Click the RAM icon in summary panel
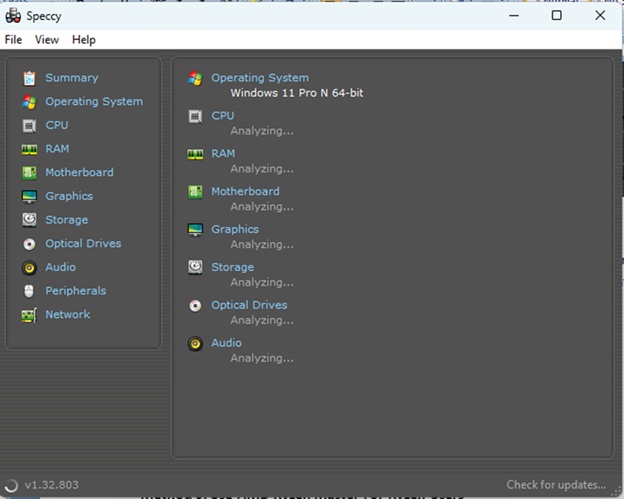624x499 pixels. pyautogui.click(x=195, y=154)
